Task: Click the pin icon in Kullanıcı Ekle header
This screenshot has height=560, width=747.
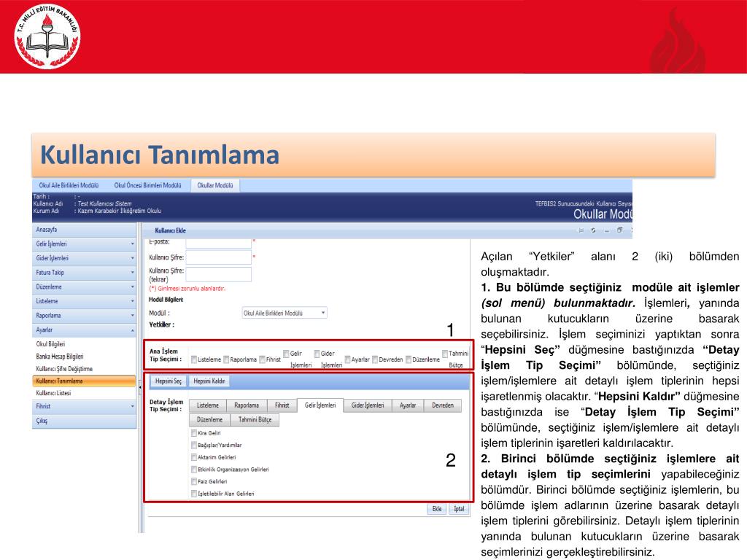Action: click(581, 230)
